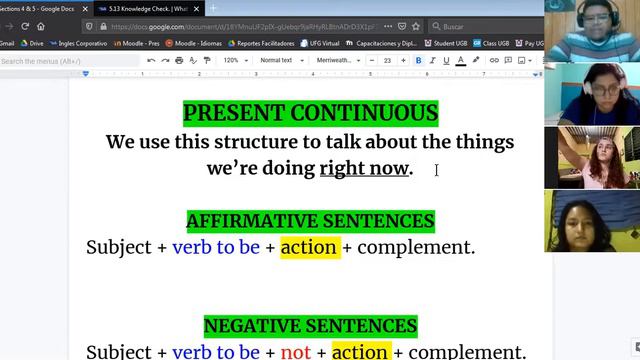Open the UFG Virtual bookmark

[x=320, y=43]
